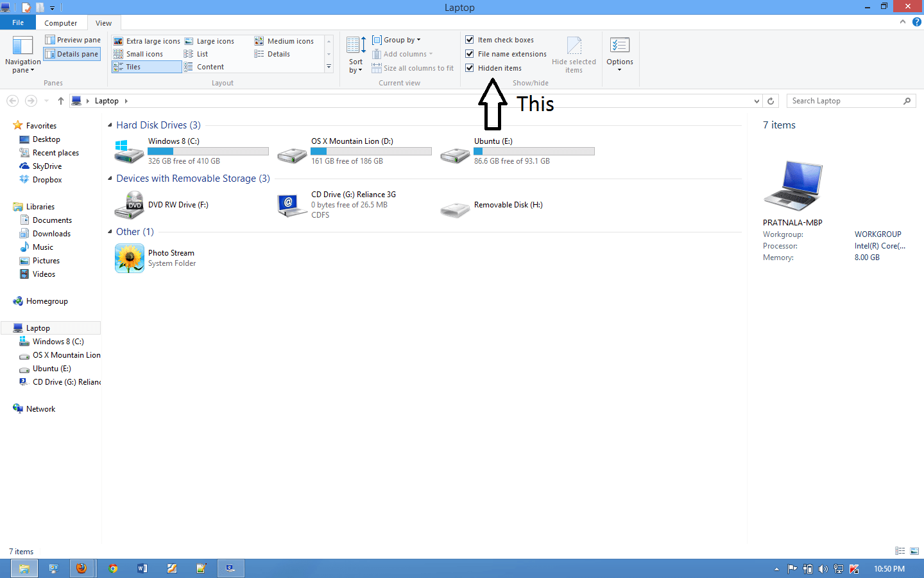Collapse the Hard Disk Drives group

click(x=110, y=125)
